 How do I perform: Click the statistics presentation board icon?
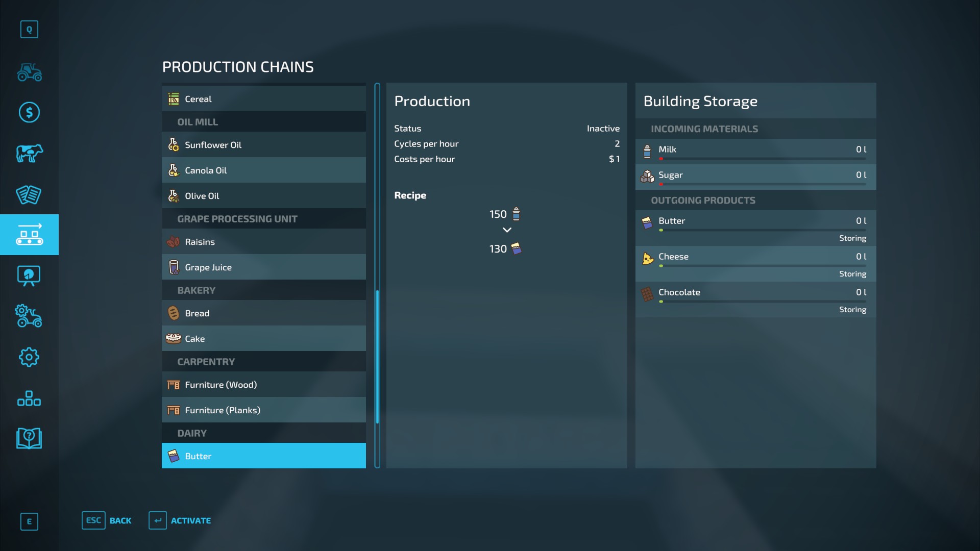click(x=29, y=276)
